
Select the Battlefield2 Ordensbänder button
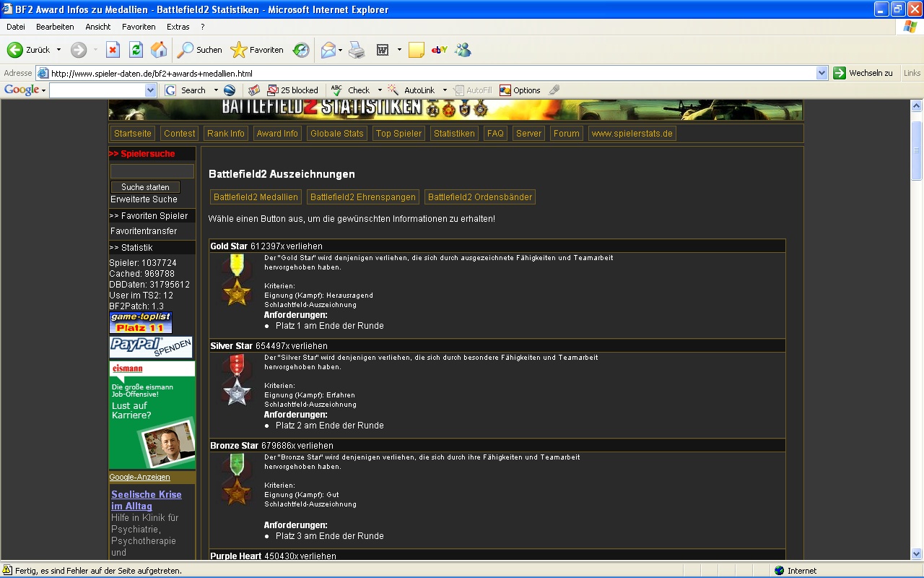480,197
